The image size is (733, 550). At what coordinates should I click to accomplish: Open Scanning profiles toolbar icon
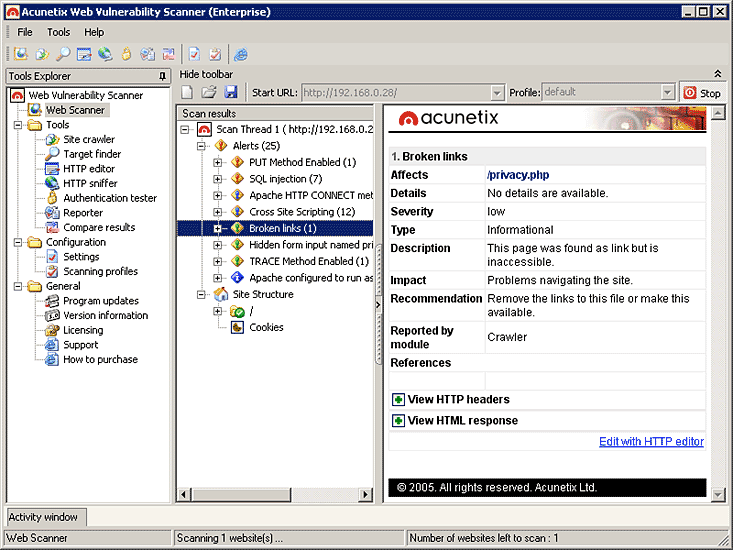(215, 54)
